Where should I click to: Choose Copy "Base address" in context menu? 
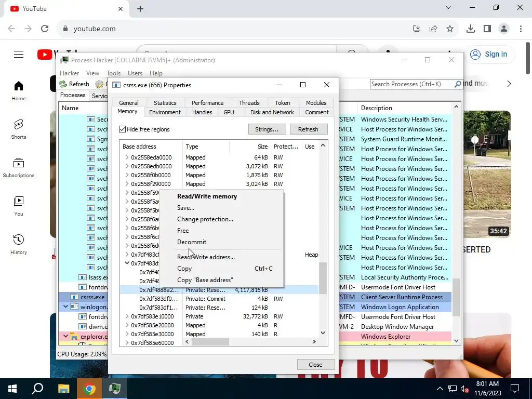click(221, 280)
